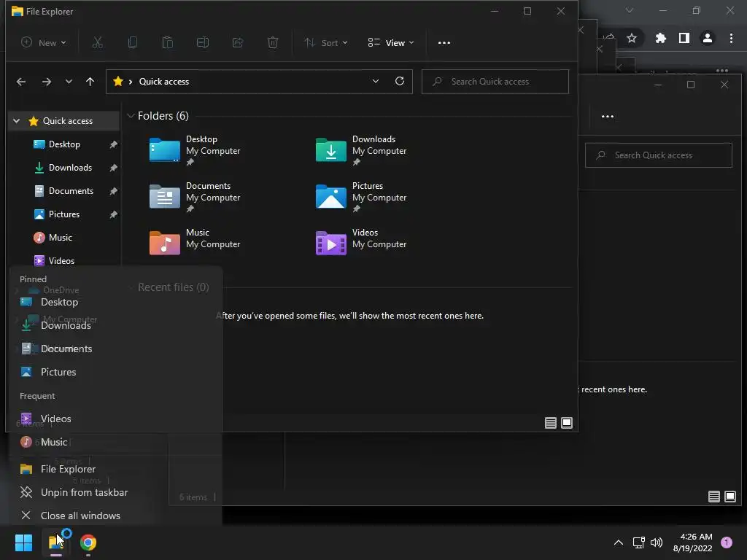Go back with the left arrow
The width and height of the screenshot is (747, 560).
(21, 82)
